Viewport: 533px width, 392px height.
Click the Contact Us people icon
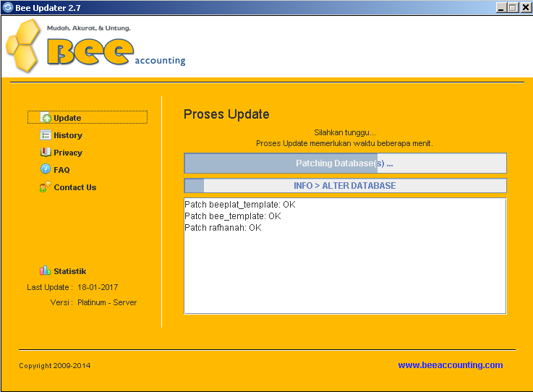click(46, 187)
